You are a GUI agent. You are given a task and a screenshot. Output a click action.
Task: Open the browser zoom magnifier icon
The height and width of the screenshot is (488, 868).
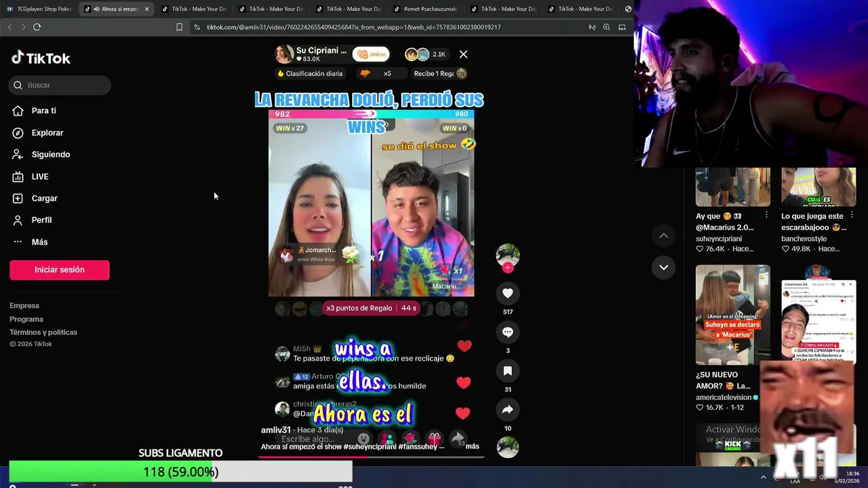(606, 27)
